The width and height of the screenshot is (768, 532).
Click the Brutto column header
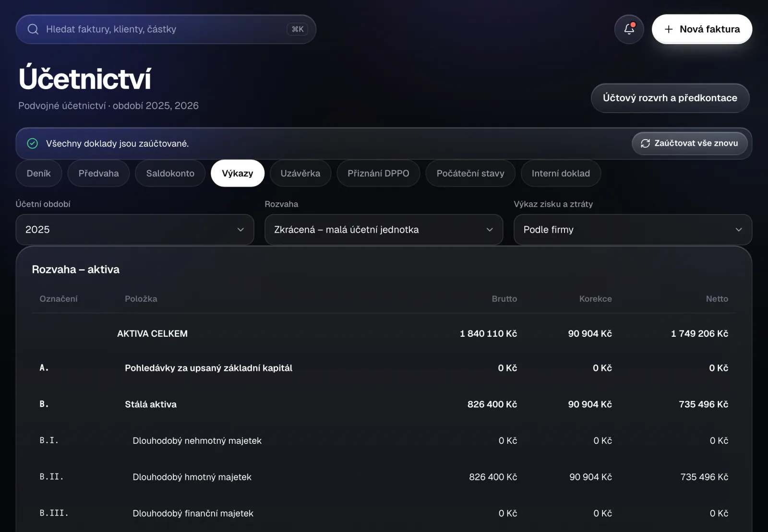(x=504, y=299)
